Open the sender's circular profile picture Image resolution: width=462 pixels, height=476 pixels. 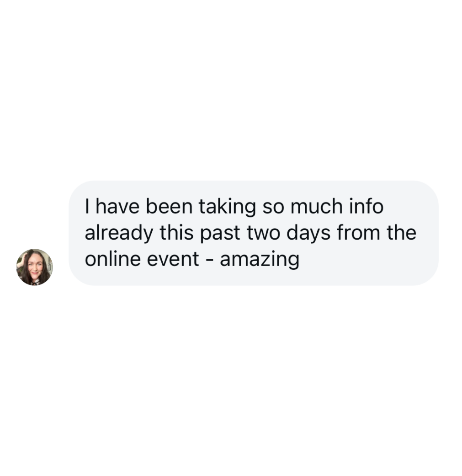[34, 267]
